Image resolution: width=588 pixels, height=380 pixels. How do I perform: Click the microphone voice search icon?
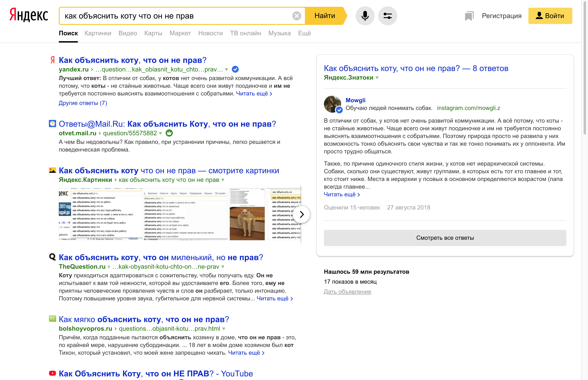(365, 16)
